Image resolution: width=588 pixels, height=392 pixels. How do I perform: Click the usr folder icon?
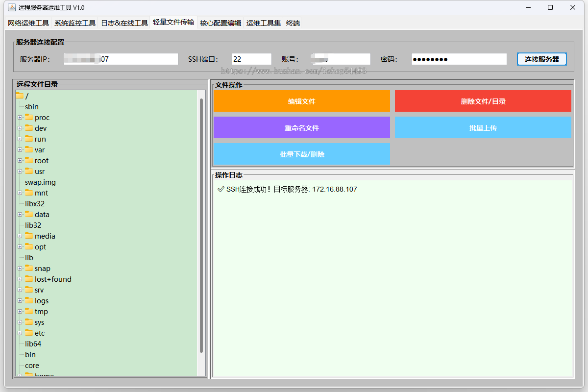click(x=29, y=171)
